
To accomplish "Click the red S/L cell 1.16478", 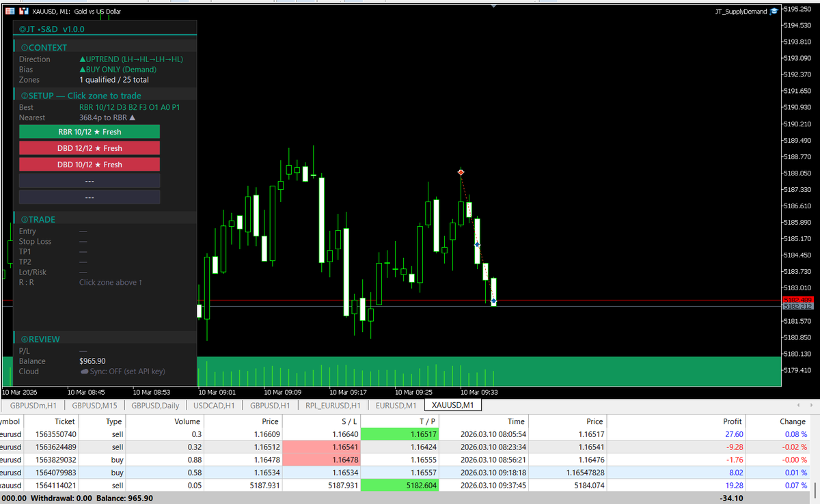I will coord(322,459).
